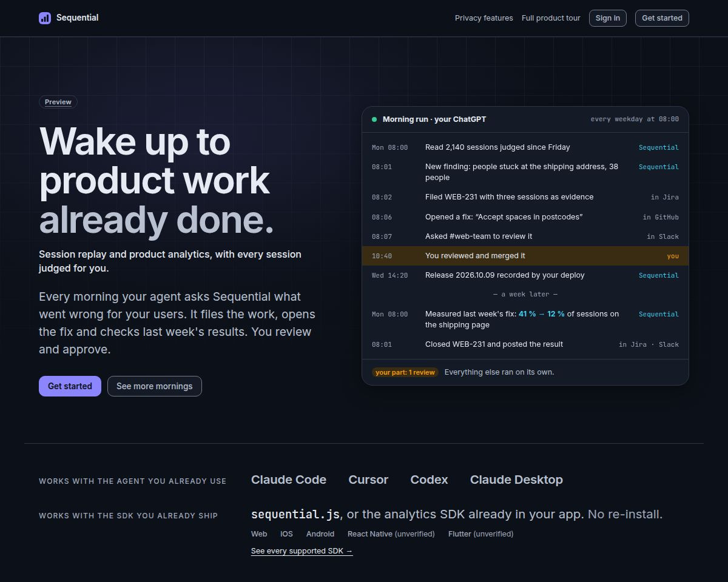The image size is (728, 582).
Task: Select the 'Opened a fix: Accept spaces in postcodes' row
Action: [x=525, y=217]
